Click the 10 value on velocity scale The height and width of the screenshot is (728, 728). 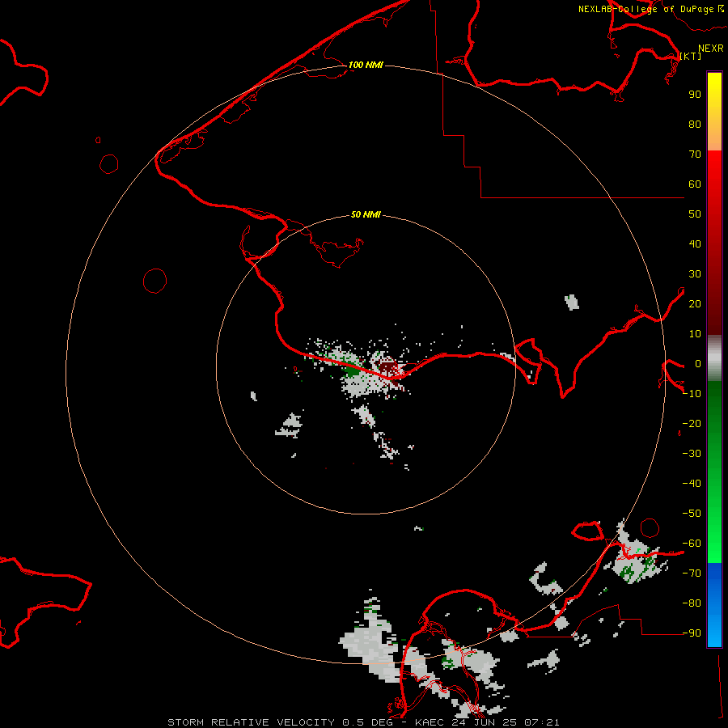[x=695, y=334]
